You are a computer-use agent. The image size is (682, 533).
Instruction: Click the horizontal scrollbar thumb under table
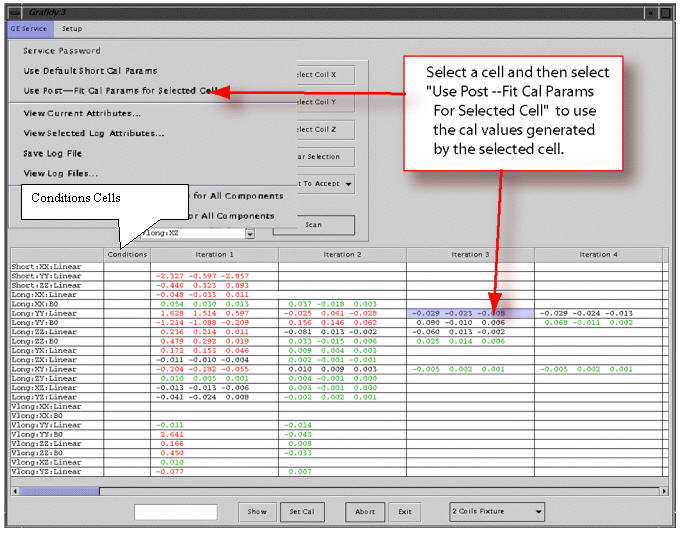point(59,491)
